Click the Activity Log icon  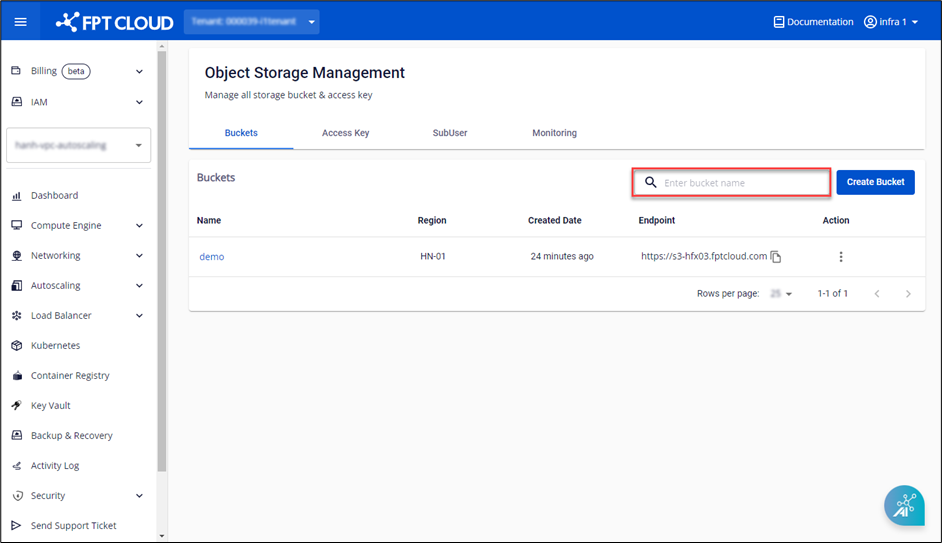click(17, 466)
